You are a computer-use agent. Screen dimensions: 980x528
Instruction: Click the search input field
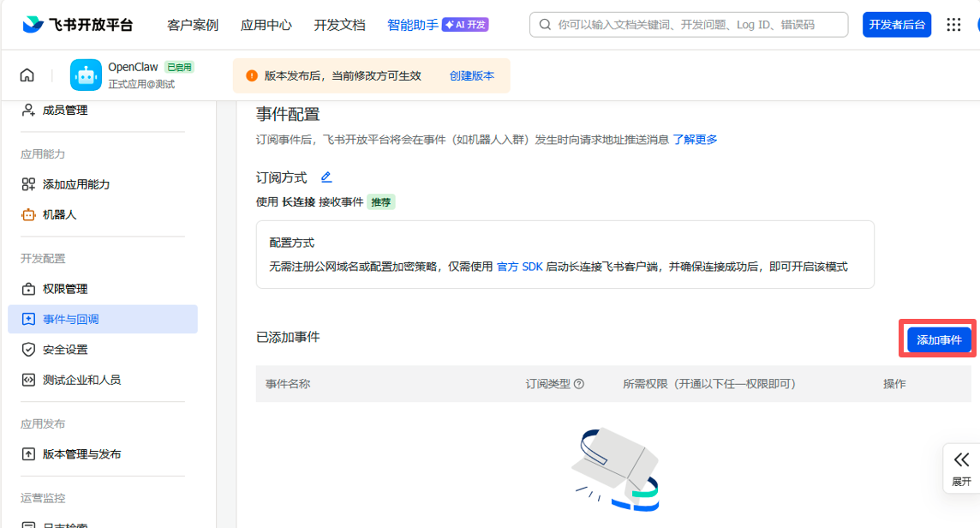685,24
